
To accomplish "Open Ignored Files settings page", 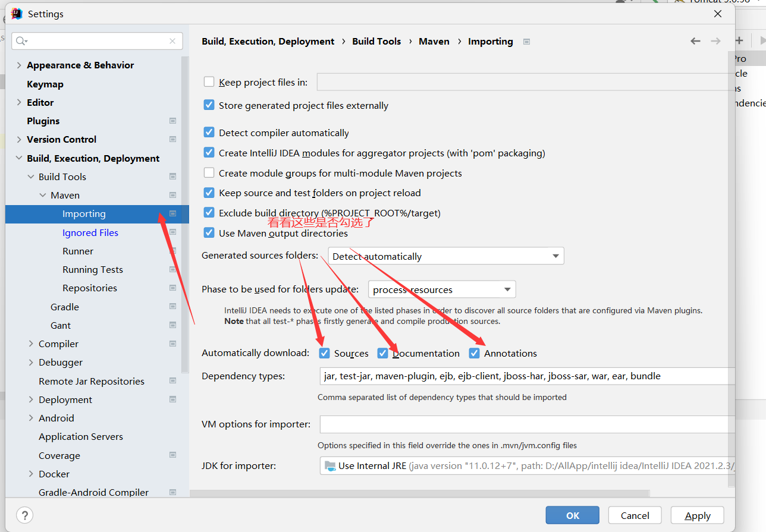I will [90, 232].
